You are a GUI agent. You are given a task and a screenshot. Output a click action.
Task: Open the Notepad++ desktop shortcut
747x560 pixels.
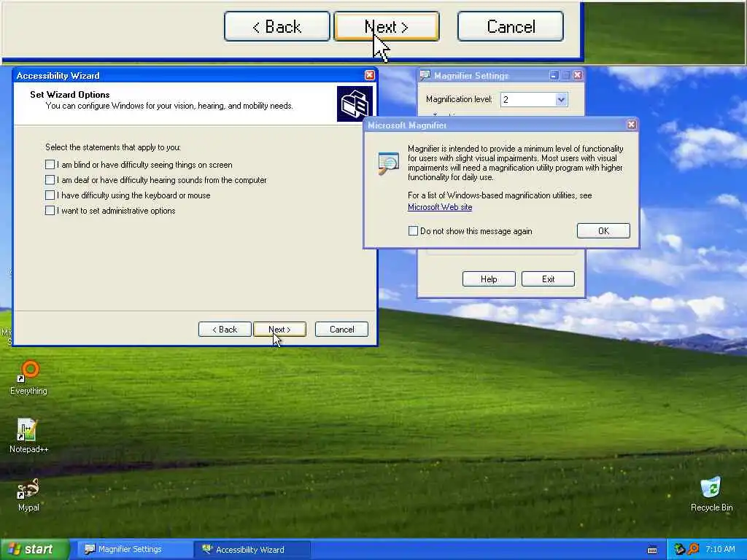click(28, 435)
